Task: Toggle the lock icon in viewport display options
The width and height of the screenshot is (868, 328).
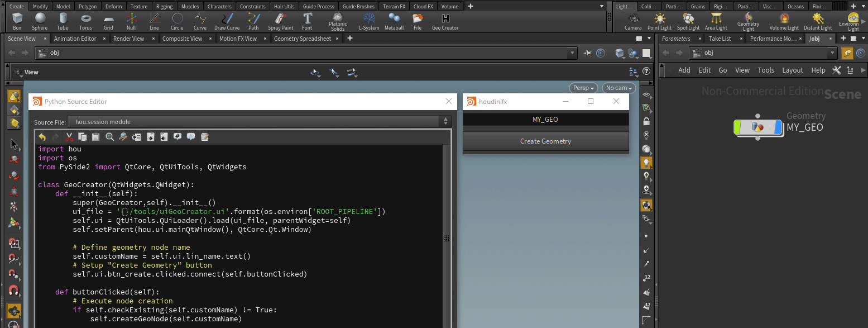Action: coord(646,121)
